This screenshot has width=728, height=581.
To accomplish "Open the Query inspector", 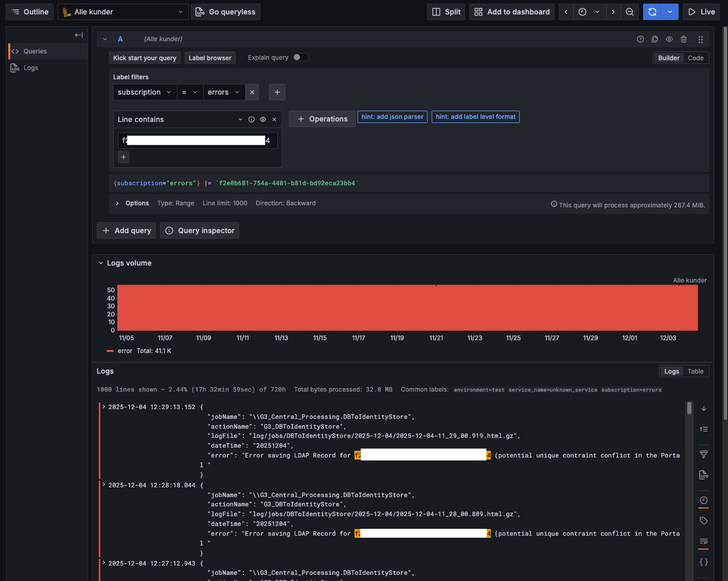I will coord(200,231).
